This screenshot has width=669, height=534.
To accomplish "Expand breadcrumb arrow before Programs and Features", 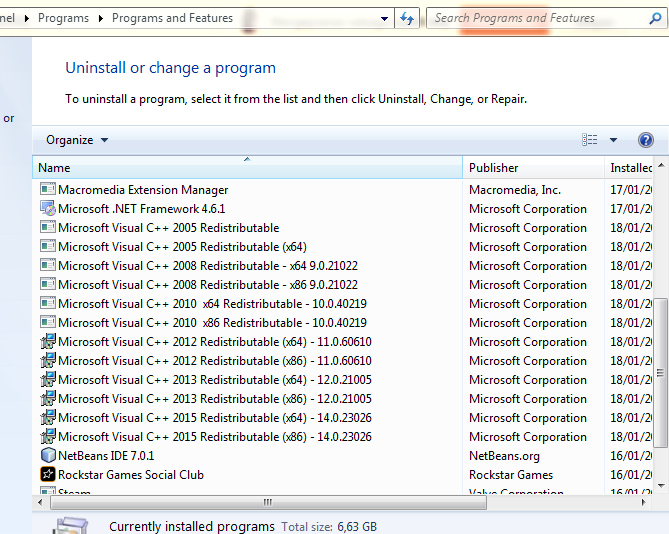I will pos(101,18).
